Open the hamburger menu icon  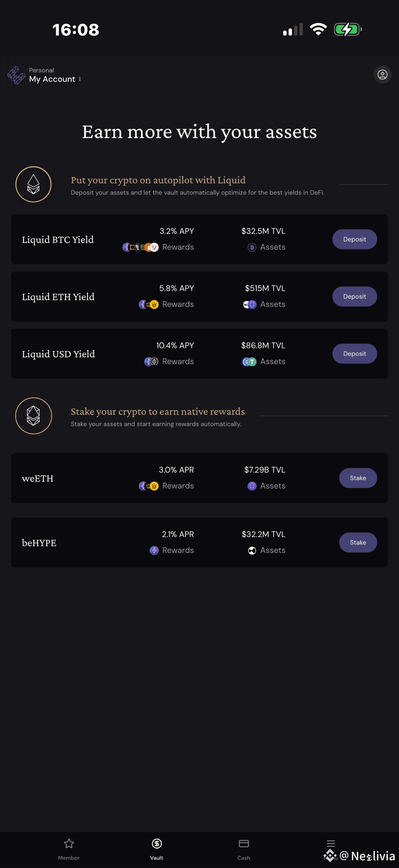coord(331,844)
